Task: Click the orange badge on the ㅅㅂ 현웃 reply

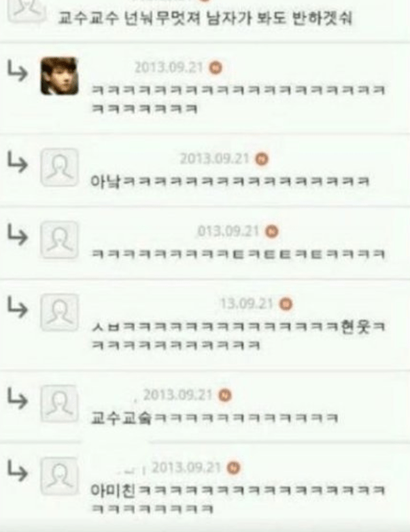Action: tap(286, 304)
